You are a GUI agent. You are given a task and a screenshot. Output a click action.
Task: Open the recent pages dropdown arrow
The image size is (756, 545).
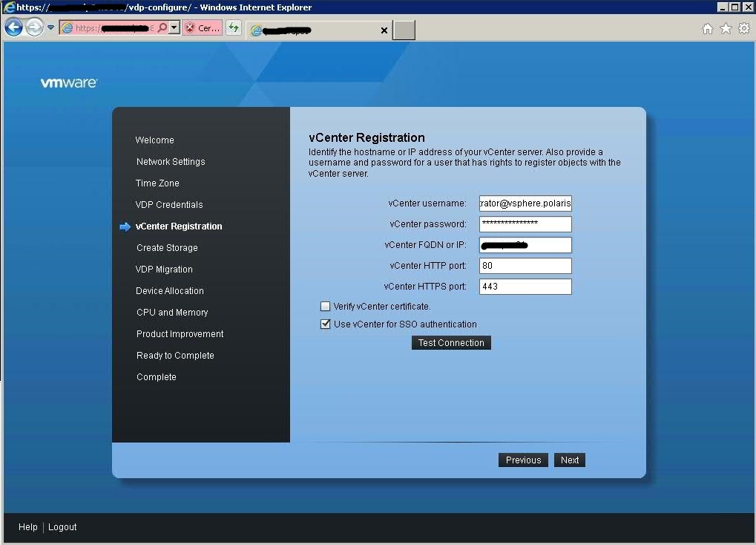tap(50, 27)
